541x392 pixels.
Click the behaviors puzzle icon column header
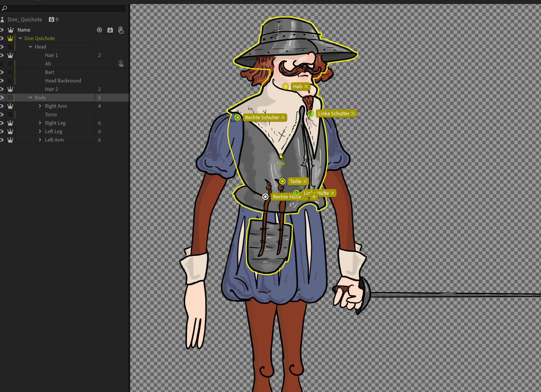click(110, 30)
